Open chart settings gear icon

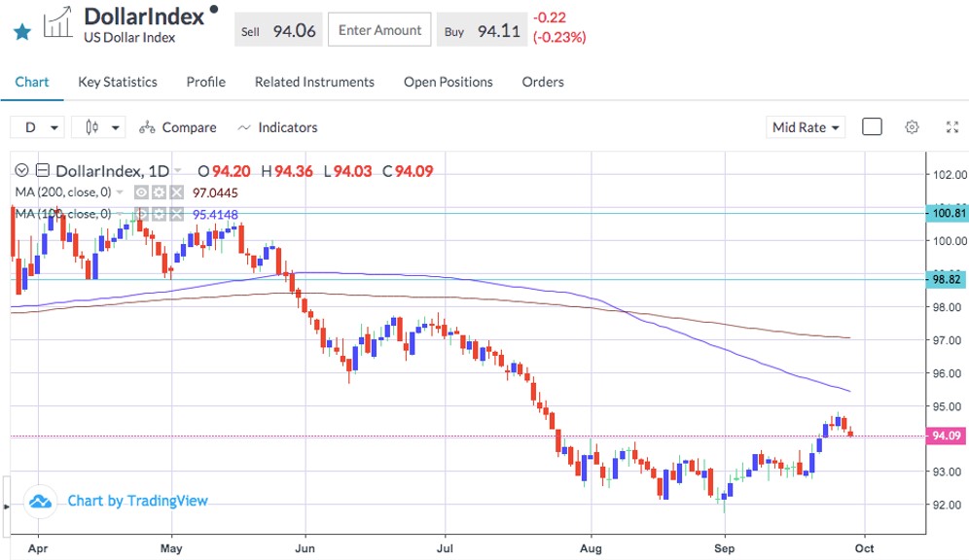[x=912, y=127]
